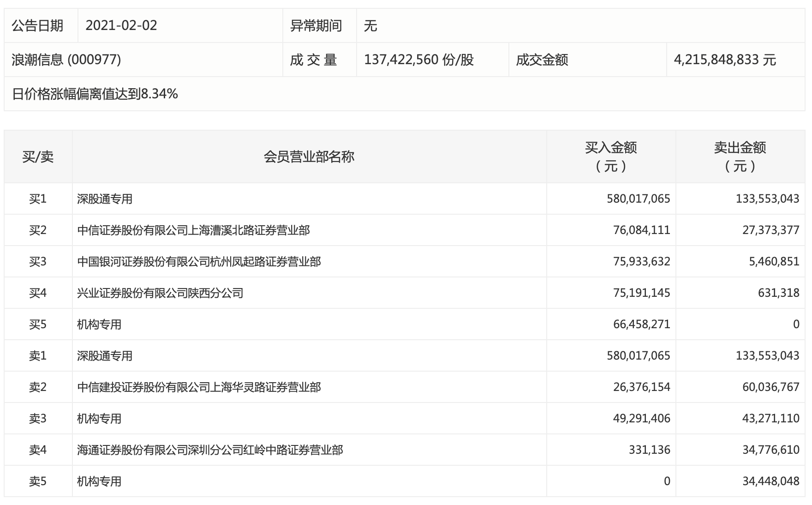812x505 pixels.
Task: Click 中信证券上海漕溪北路证券营业部 name
Action: point(193,230)
